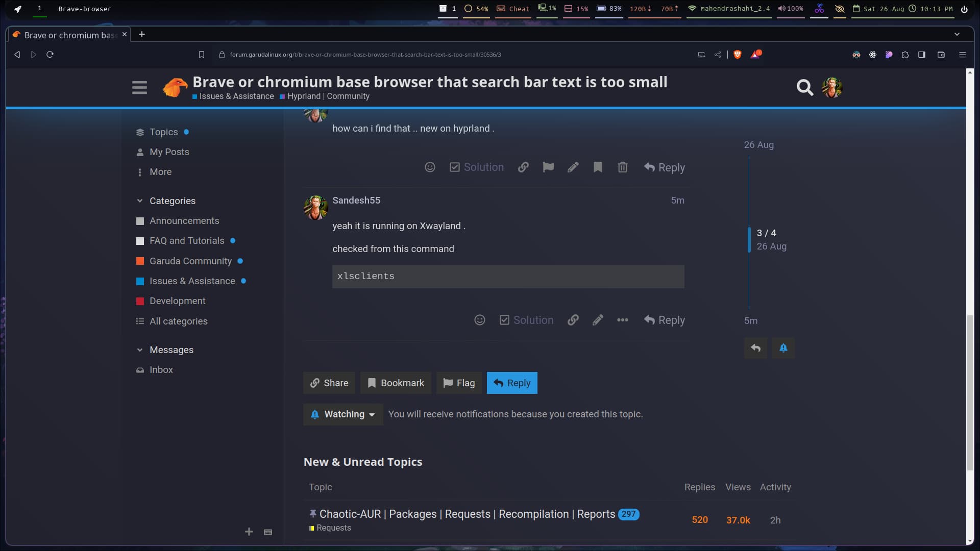
Task: Click the flag icon to report post
Action: point(548,167)
